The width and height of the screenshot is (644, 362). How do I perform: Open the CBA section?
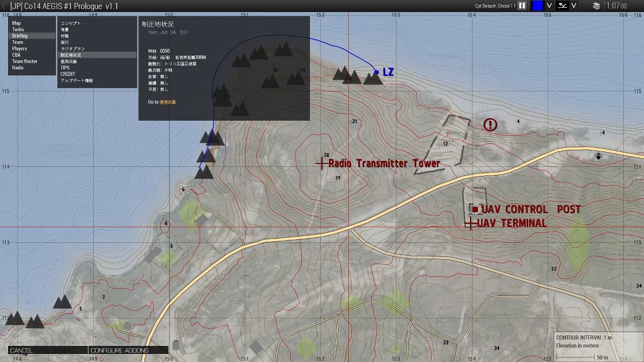point(32,55)
